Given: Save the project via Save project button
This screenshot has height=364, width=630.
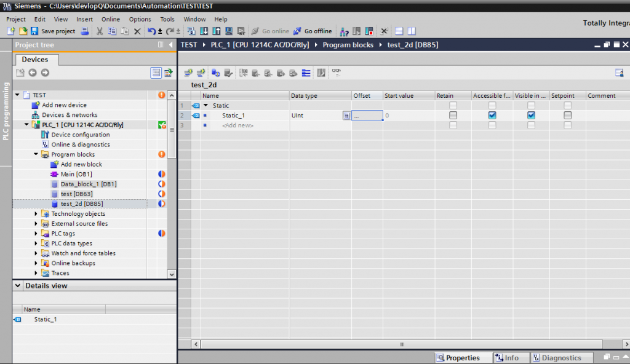Looking at the screenshot, I should [x=53, y=31].
